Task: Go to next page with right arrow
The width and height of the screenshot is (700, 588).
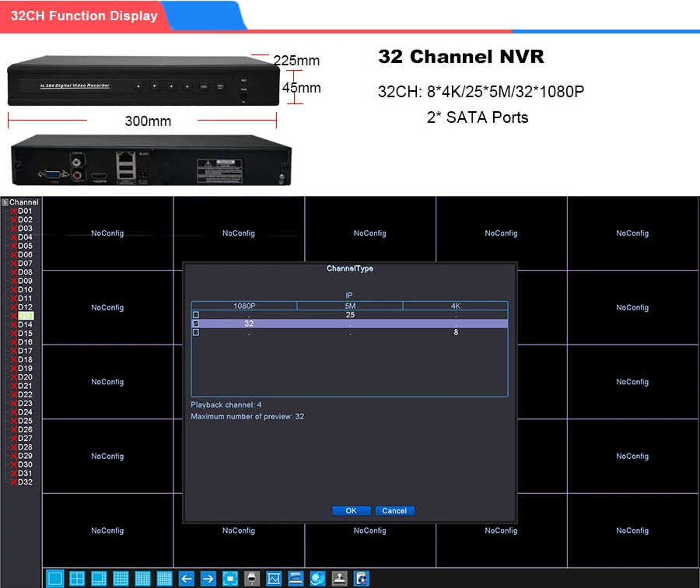Action: click(208, 579)
